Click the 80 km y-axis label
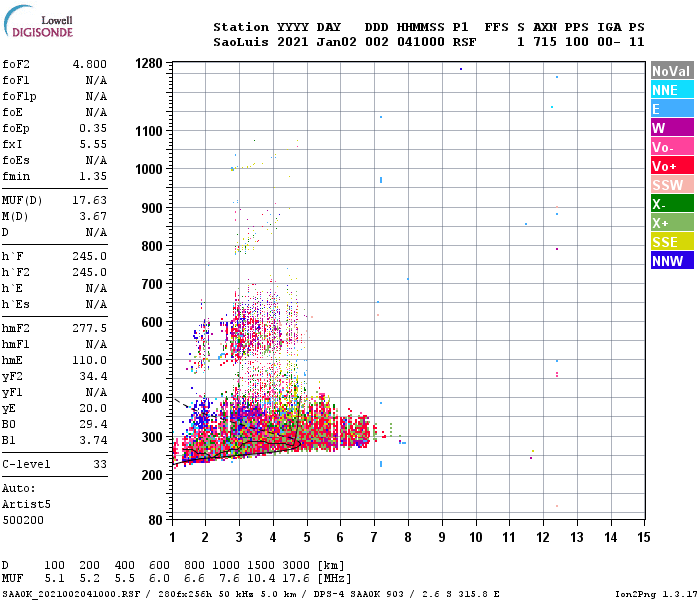The height and width of the screenshot is (600, 700). tap(155, 520)
